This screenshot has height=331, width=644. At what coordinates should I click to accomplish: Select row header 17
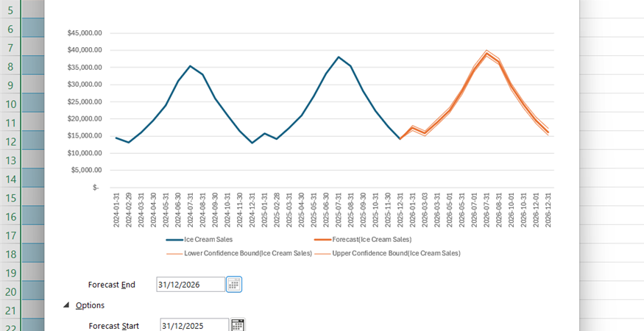10,235
